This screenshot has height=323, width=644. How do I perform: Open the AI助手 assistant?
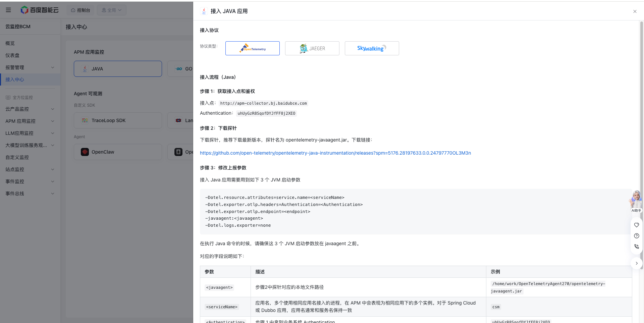(636, 201)
